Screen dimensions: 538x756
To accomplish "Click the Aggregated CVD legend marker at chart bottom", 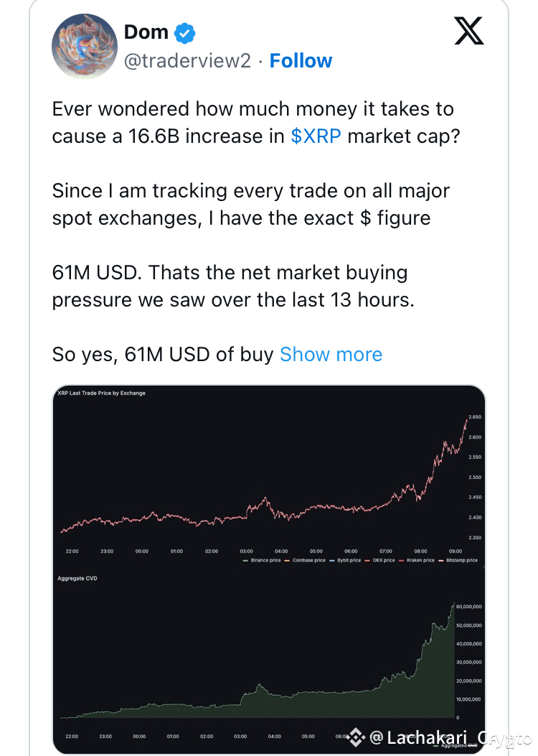I will tap(436, 746).
